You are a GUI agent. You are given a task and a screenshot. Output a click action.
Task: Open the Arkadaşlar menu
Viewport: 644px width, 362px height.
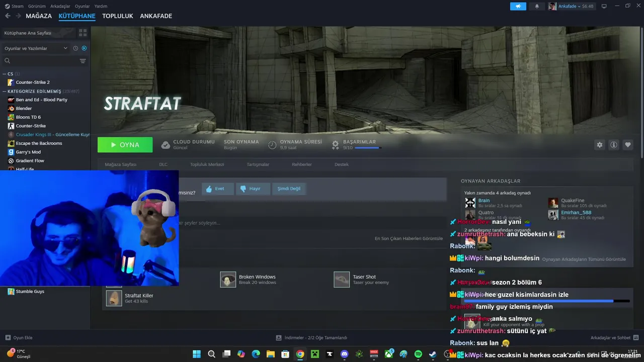click(60, 6)
